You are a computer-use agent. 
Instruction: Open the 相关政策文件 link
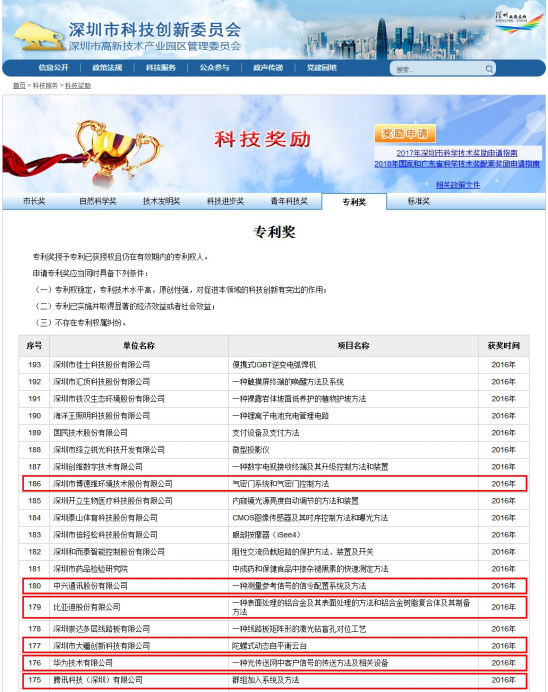[458, 185]
